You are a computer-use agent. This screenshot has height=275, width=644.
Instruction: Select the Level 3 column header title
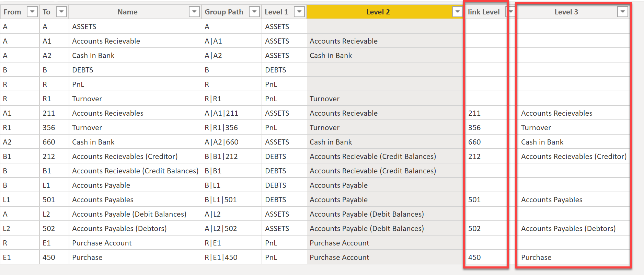click(566, 12)
